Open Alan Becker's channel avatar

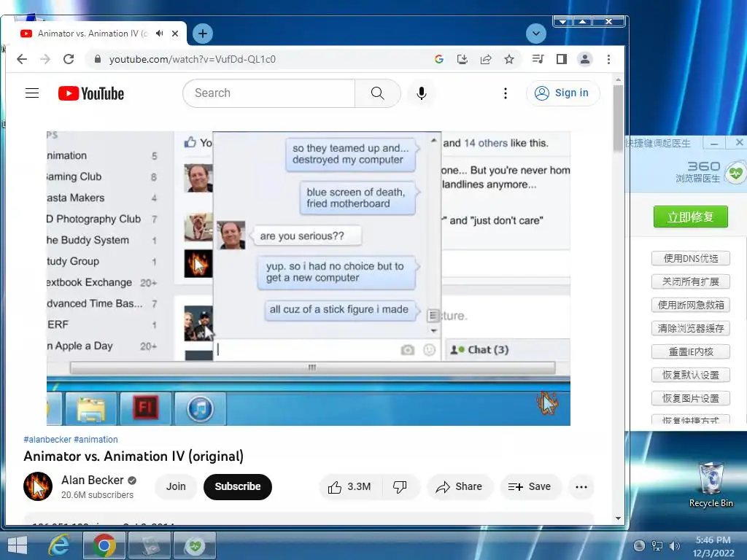click(38, 486)
